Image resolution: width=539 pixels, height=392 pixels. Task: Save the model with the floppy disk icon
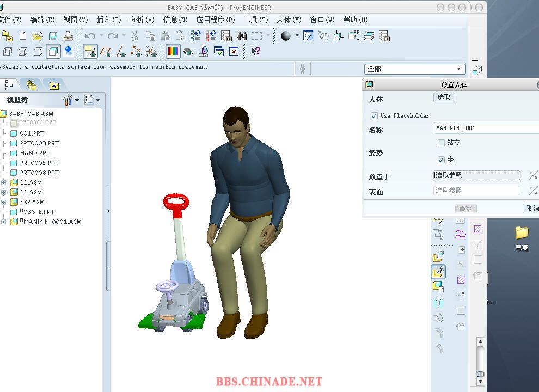53,36
